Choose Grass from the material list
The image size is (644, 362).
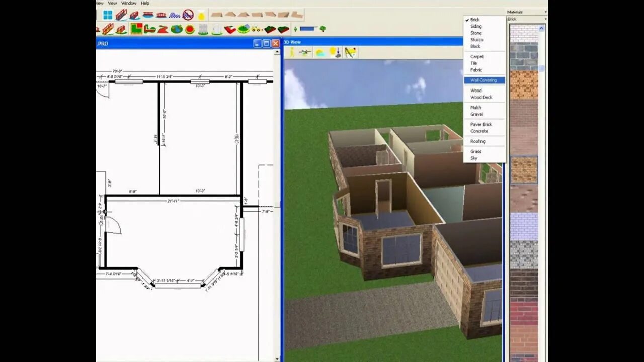(x=475, y=151)
